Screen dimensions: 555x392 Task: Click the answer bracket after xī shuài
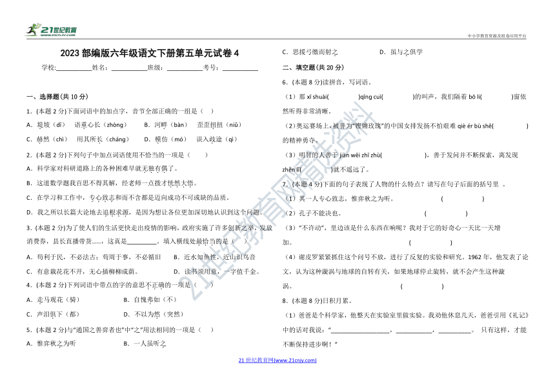click(x=343, y=97)
